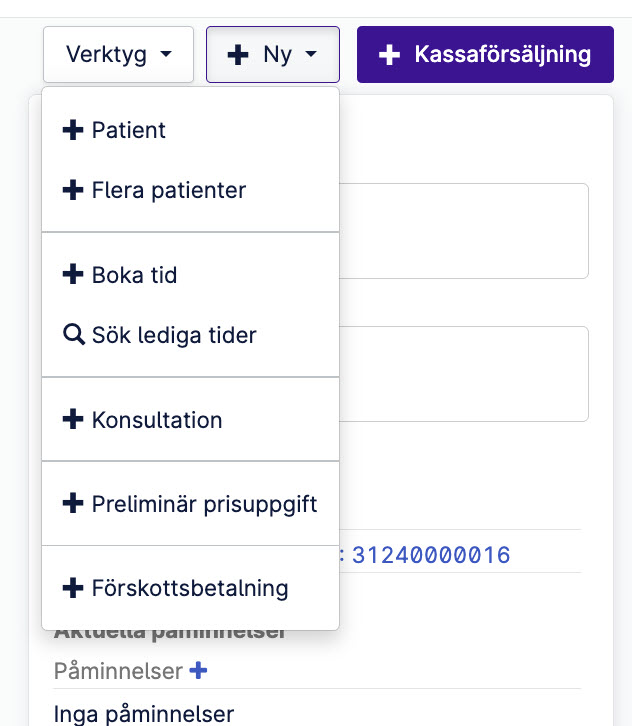Choose Flera patienter menu entry
Image resolution: width=632 pixels, height=726 pixels.
click(x=190, y=190)
